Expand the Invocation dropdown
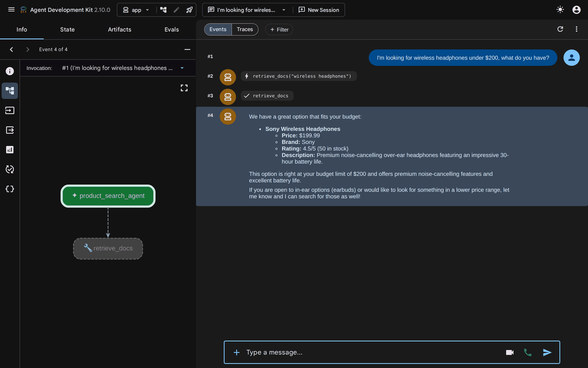Screen dimensions: 588x368 tap(123, 68)
